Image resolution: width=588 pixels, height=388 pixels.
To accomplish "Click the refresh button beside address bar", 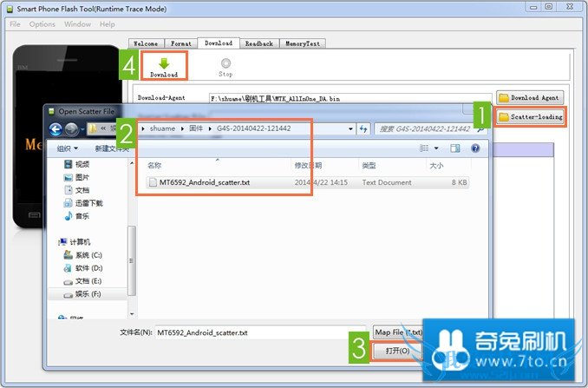I will (x=363, y=128).
